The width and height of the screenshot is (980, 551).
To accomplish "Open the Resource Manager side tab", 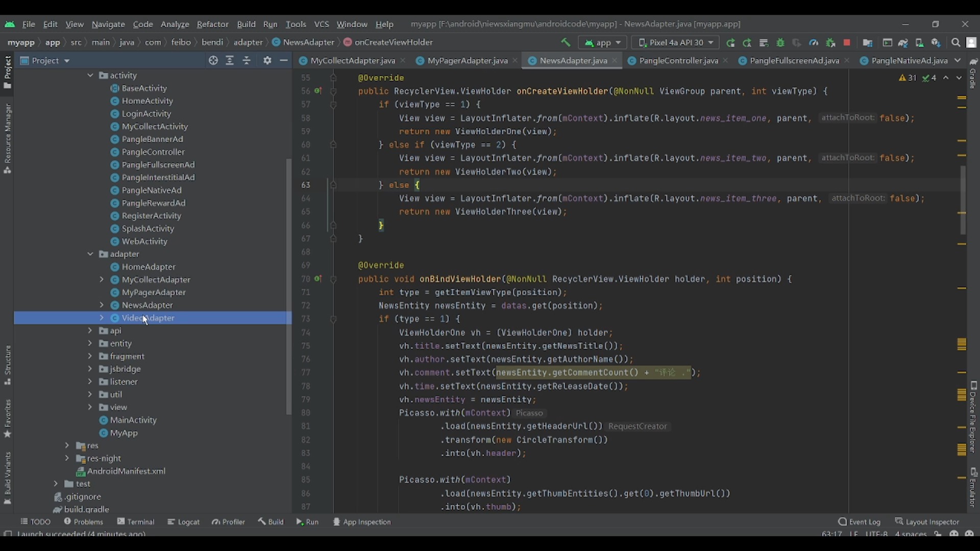I will point(7,139).
